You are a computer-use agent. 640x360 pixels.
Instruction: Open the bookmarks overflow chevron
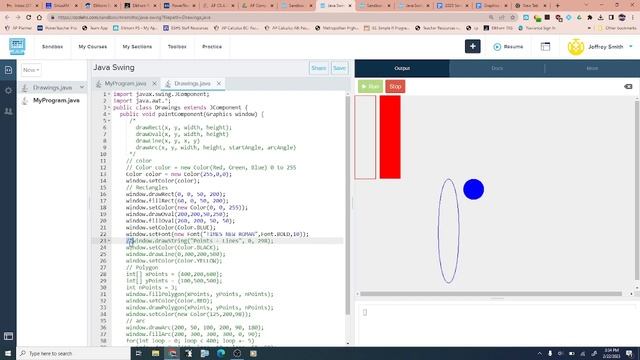pos(589,28)
